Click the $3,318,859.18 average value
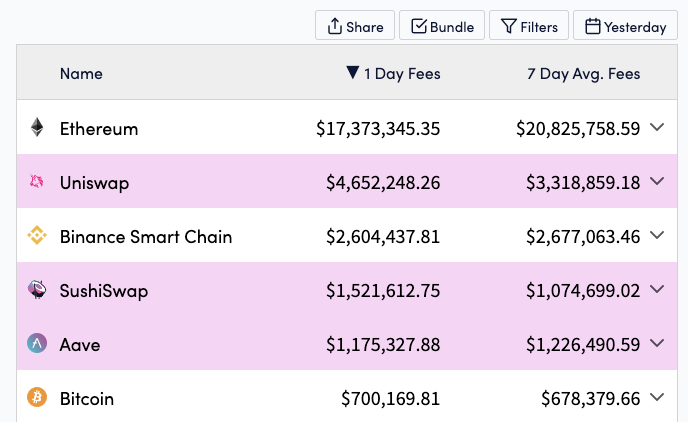The height and width of the screenshot is (422, 688). (x=583, y=182)
